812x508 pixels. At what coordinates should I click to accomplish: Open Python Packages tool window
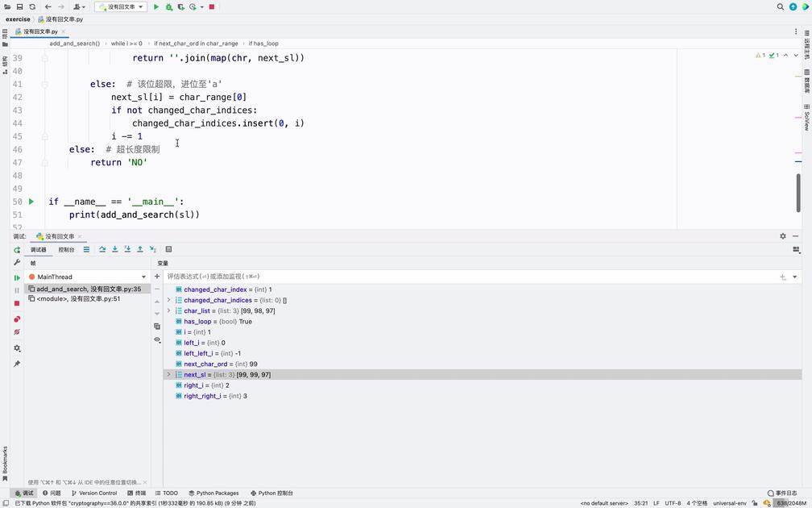pyautogui.click(x=214, y=493)
